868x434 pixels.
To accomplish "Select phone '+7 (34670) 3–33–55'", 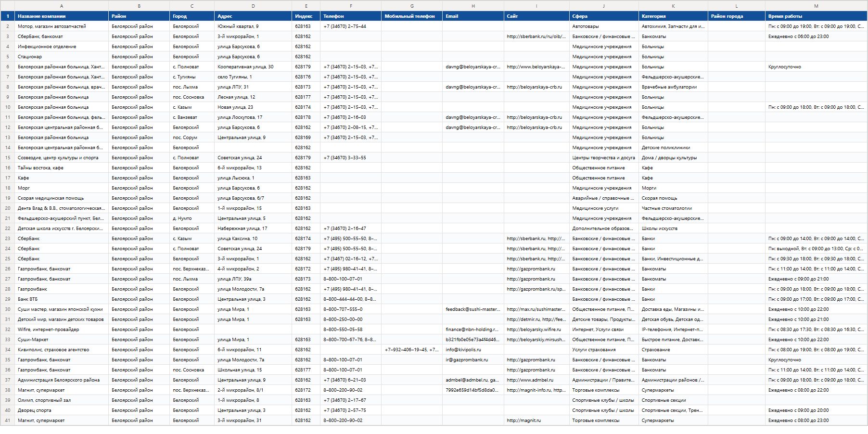I will point(351,158).
